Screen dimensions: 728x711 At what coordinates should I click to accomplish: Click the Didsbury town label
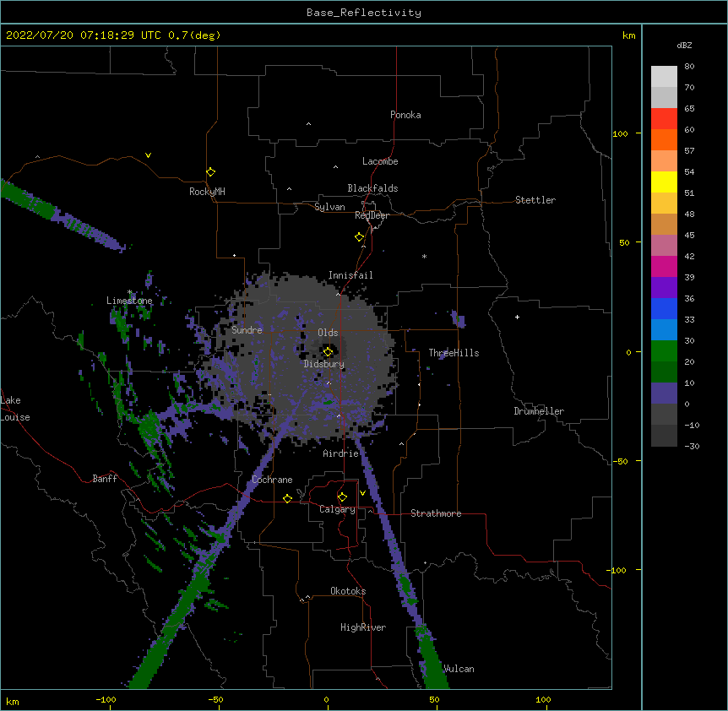(x=324, y=364)
